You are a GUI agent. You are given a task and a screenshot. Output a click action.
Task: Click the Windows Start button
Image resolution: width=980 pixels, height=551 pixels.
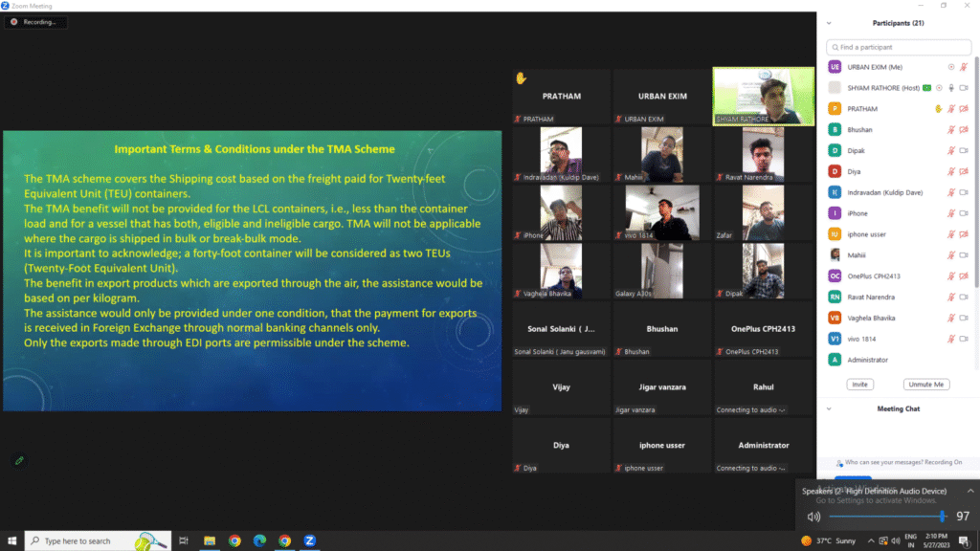point(11,540)
